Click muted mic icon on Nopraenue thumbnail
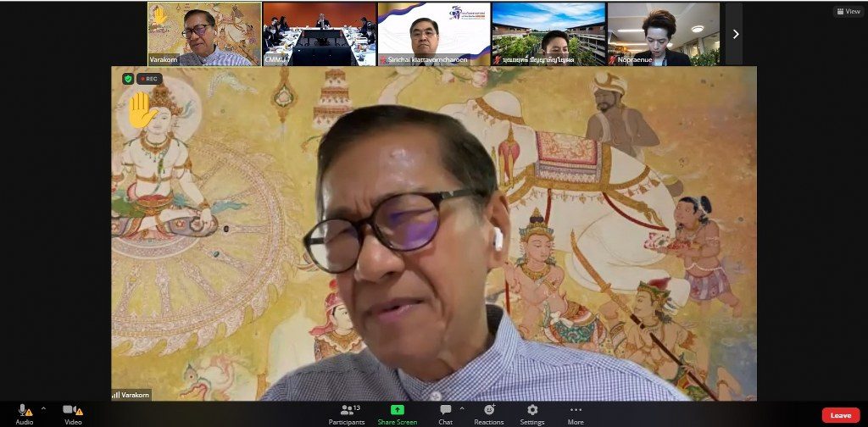This screenshot has width=868, height=427. (x=613, y=60)
